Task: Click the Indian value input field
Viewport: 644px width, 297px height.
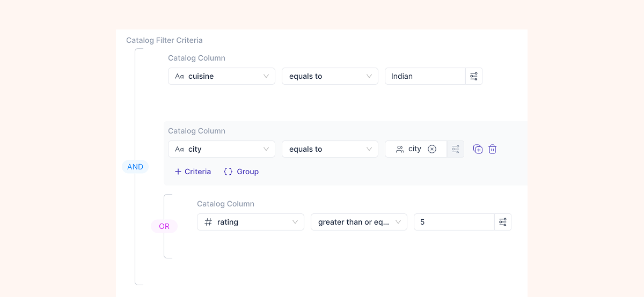Action: [425, 76]
